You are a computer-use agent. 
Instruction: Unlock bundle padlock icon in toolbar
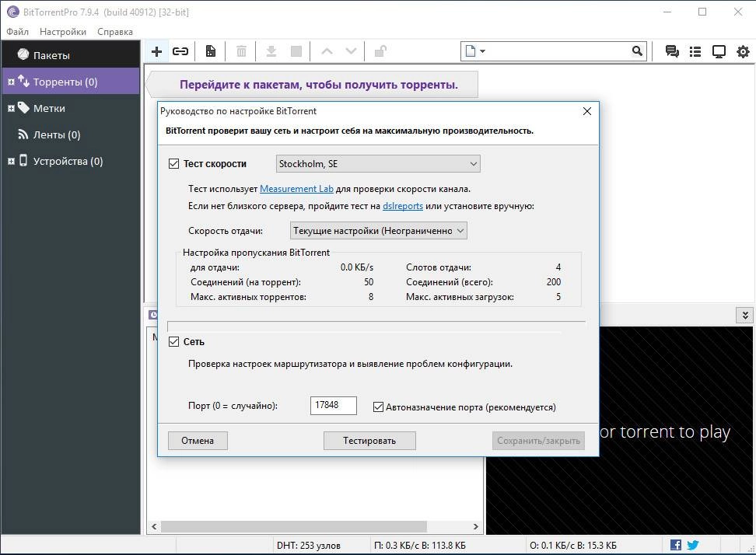(380, 51)
